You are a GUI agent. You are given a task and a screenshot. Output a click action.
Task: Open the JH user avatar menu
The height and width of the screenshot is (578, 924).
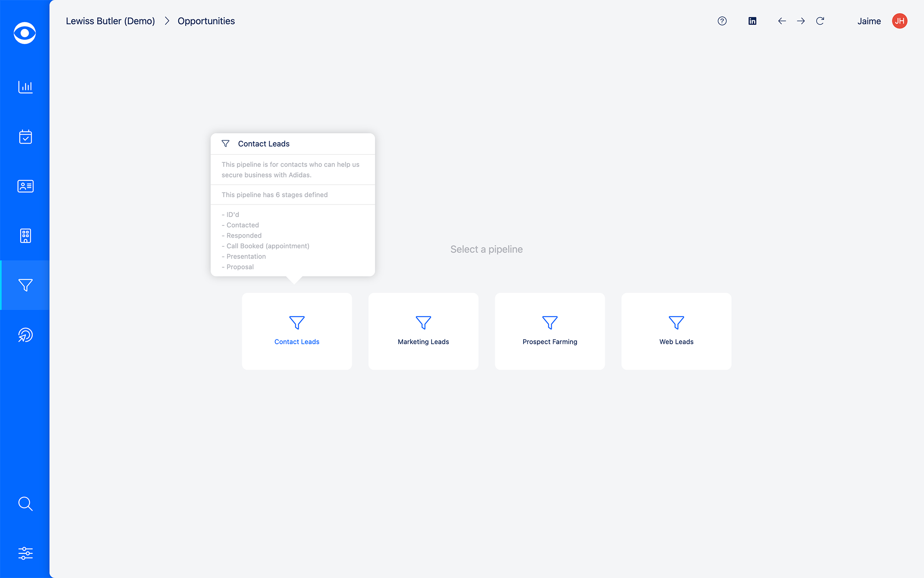pyautogui.click(x=899, y=21)
